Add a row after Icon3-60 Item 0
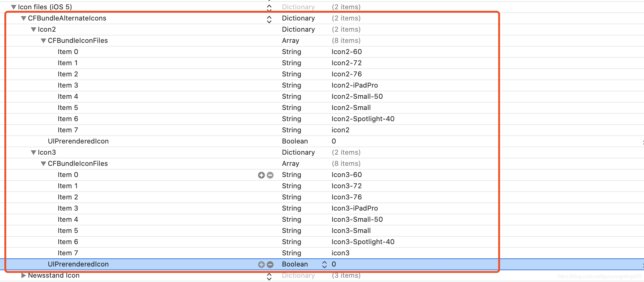 [261, 175]
